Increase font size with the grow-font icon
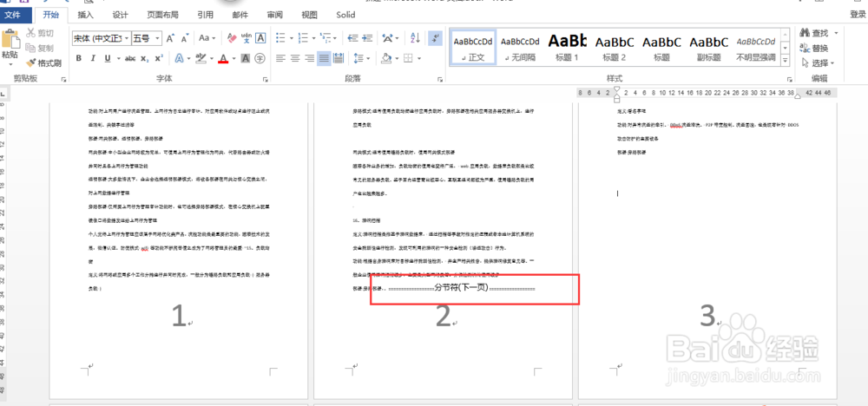Viewport: 868px width, 406px height. tap(170, 38)
